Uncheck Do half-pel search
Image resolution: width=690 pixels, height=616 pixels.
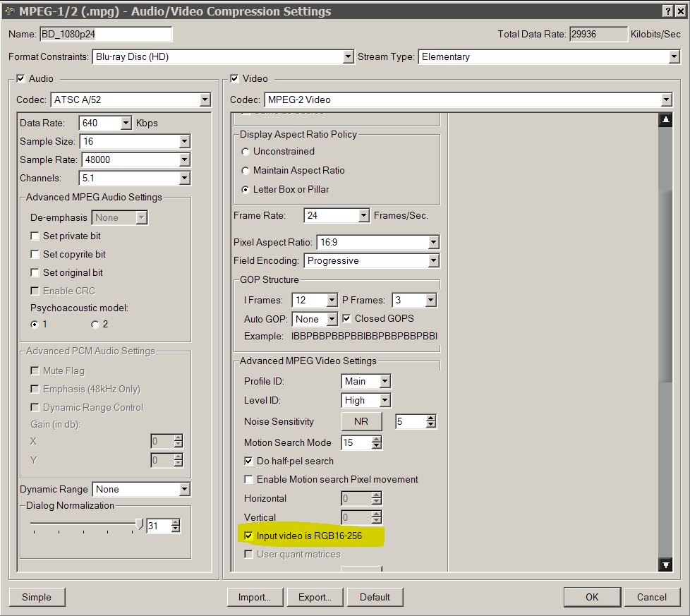click(248, 461)
